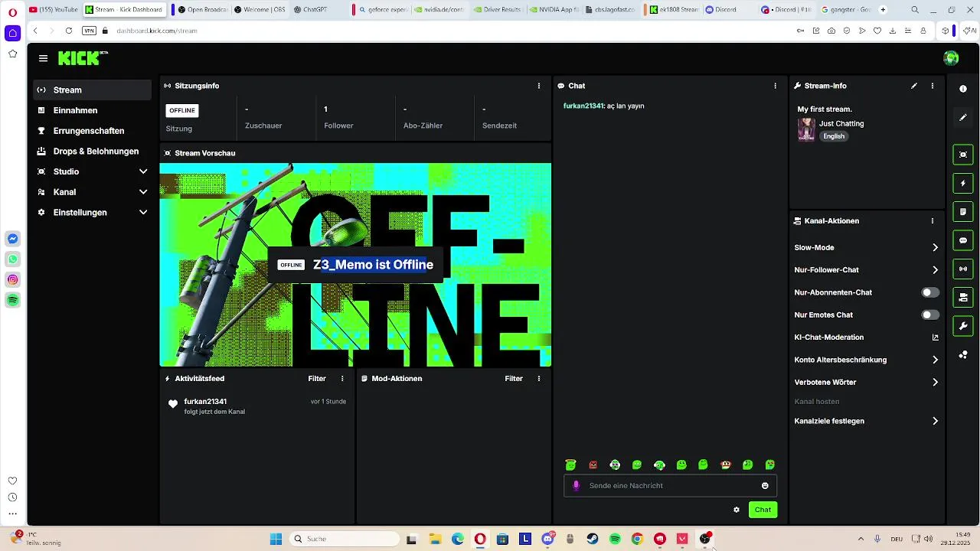Viewport: 980px width, 551px height.
Task: Open Chat panel three-dot options
Action: (776, 86)
